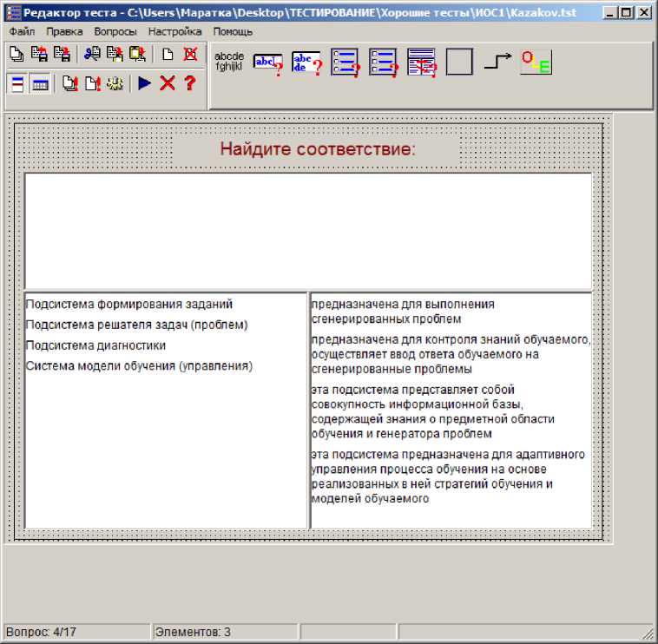Open the Настройка menu
This screenshot has width=658, height=644.
[x=174, y=31]
